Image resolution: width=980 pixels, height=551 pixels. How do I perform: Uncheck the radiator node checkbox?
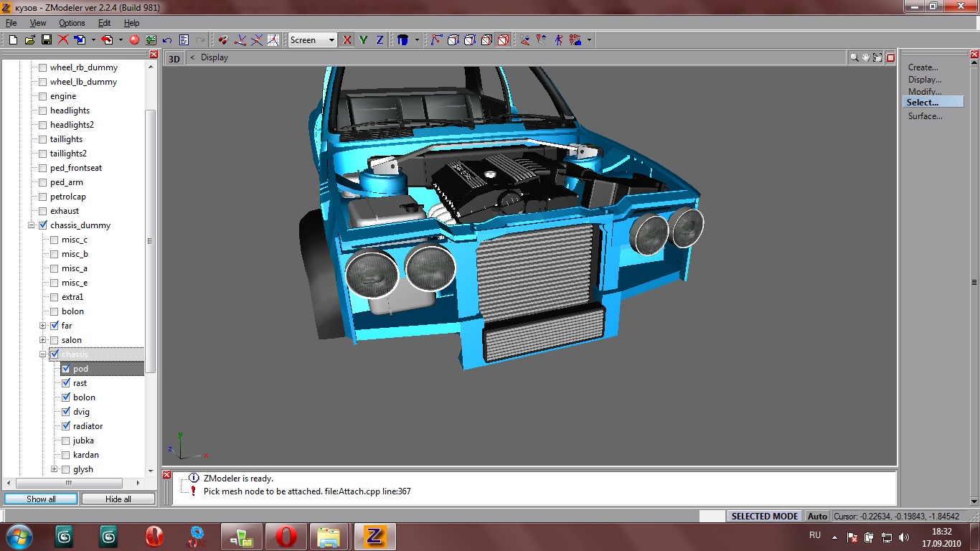(x=66, y=426)
